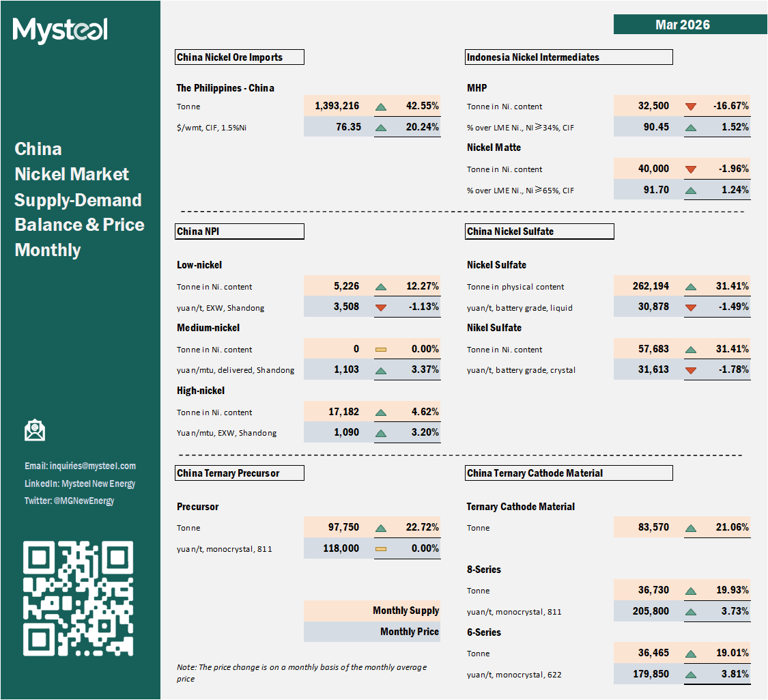Click red down arrow beside MHP tonne value
The height and width of the screenshot is (700, 768).
click(x=691, y=107)
